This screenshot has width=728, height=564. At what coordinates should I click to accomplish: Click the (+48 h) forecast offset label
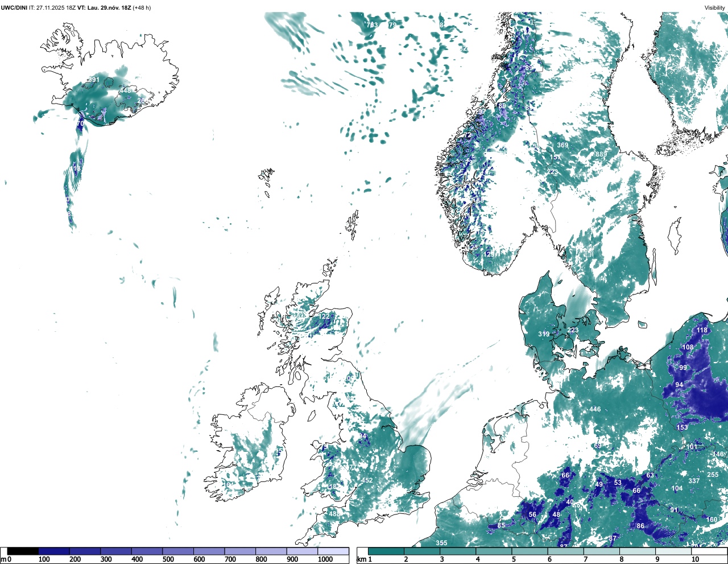click(x=142, y=7)
